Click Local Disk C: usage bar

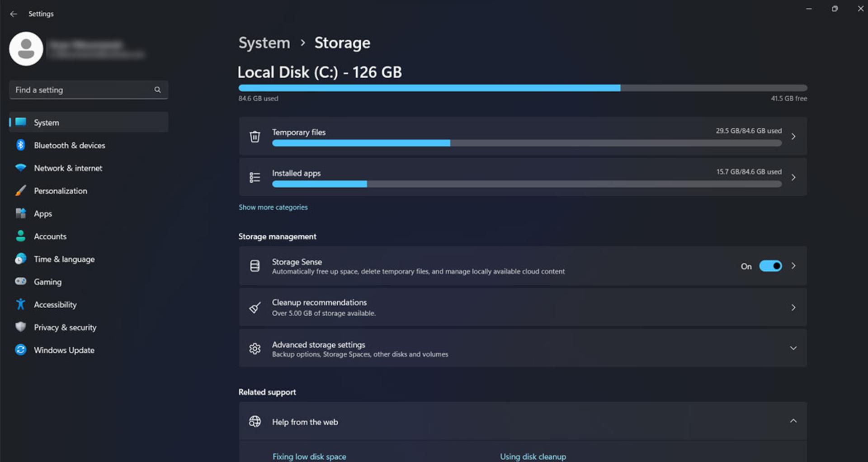point(523,88)
